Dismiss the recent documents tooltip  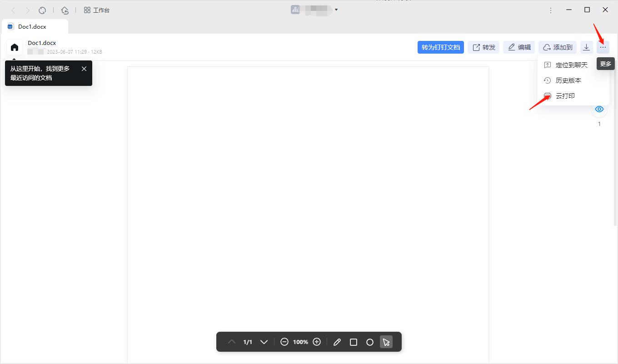click(84, 69)
